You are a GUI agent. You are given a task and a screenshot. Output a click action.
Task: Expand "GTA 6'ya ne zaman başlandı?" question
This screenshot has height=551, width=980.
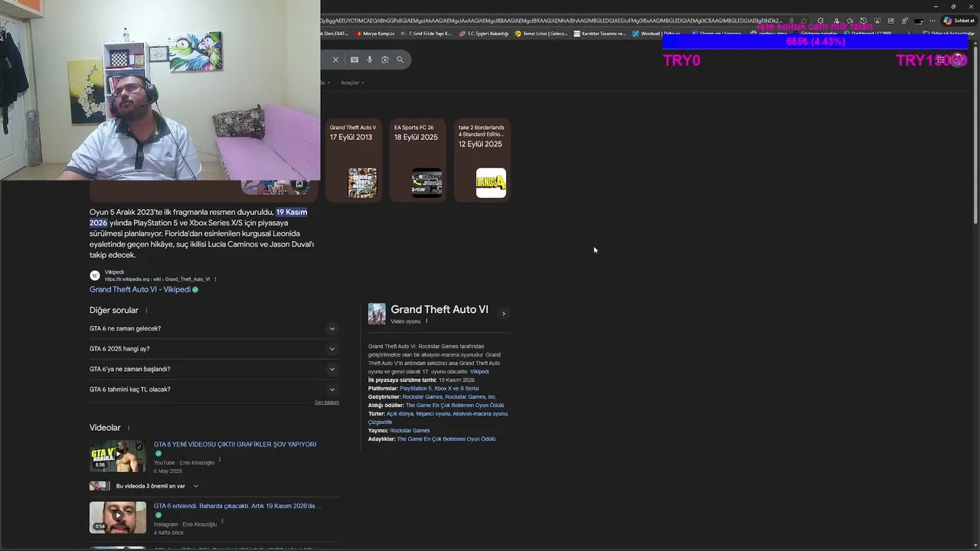[x=214, y=370]
